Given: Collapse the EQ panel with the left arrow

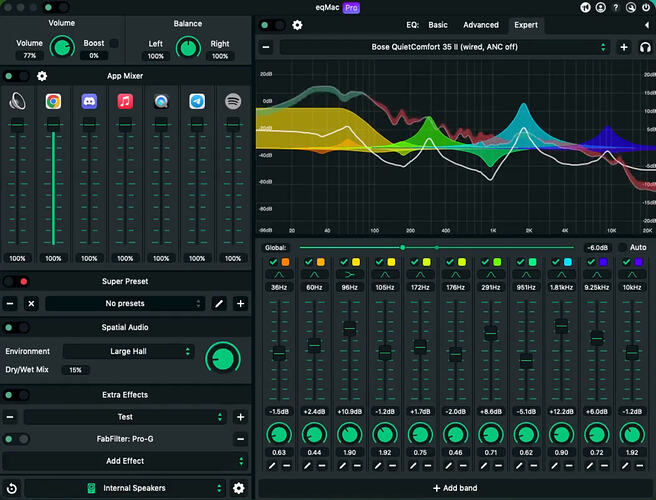Looking at the screenshot, I should tap(647, 25).
